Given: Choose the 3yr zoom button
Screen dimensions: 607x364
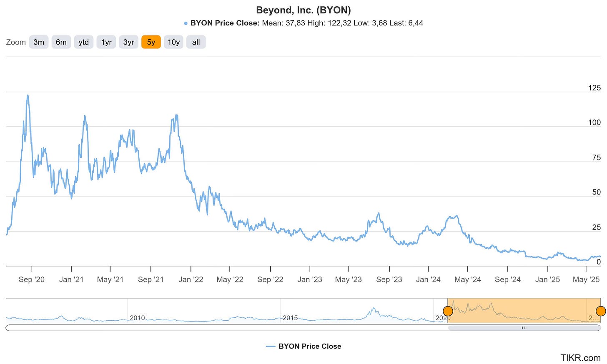Looking at the screenshot, I should pos(129,42).
